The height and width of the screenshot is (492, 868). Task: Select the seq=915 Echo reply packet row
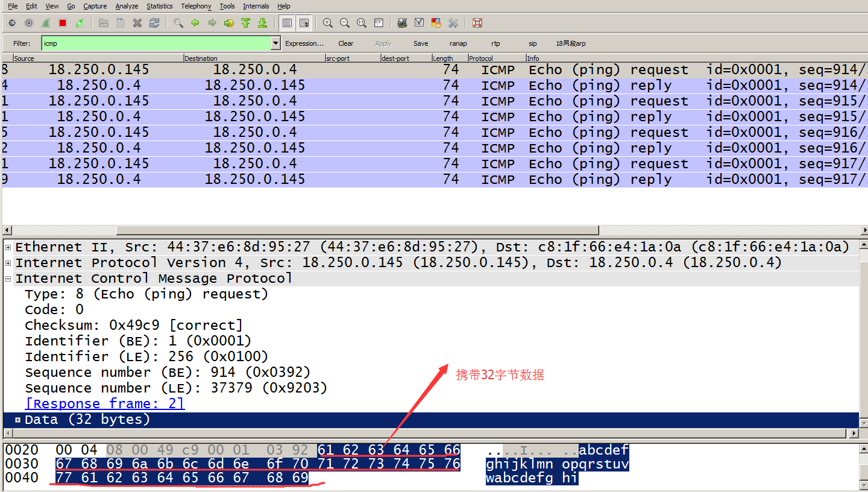[x=435, y=117]
